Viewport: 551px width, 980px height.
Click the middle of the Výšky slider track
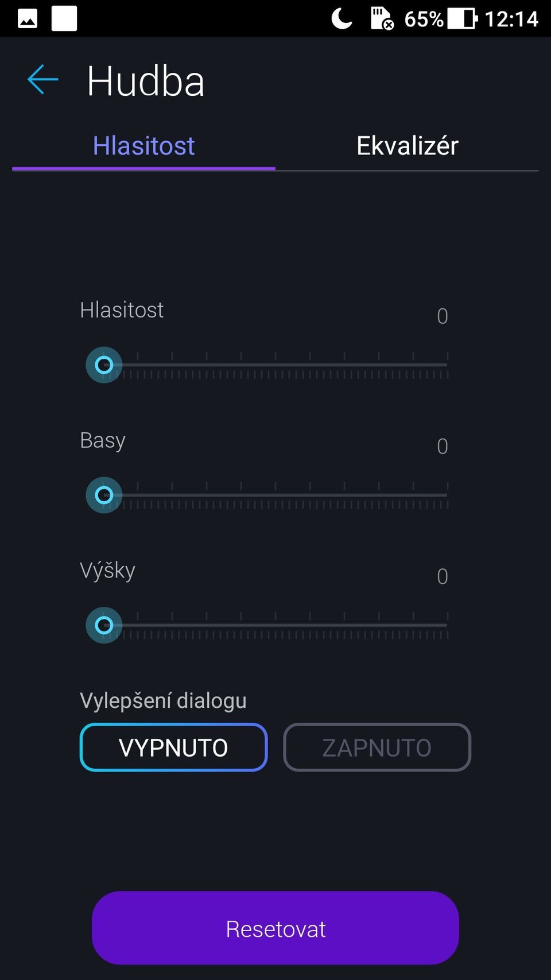(275, 625)
